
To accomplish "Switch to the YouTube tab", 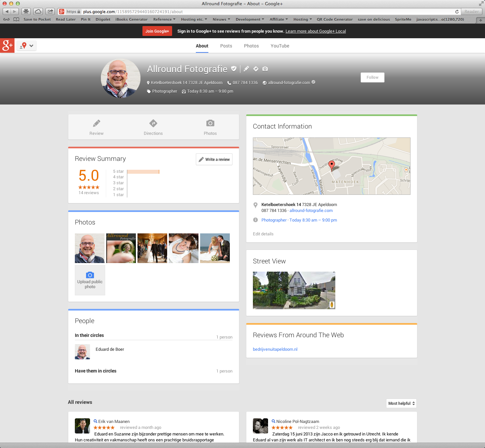I will [x=280, y=46].
